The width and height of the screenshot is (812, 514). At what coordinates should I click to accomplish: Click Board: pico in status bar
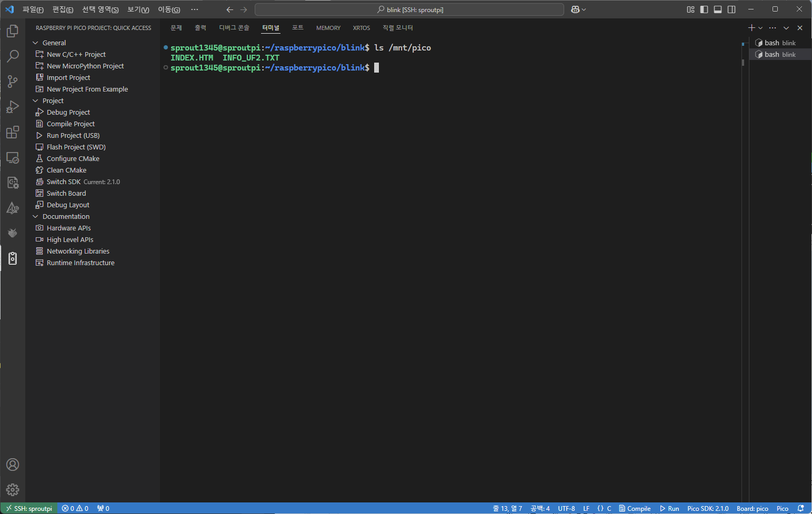click(x=753, y=508)
